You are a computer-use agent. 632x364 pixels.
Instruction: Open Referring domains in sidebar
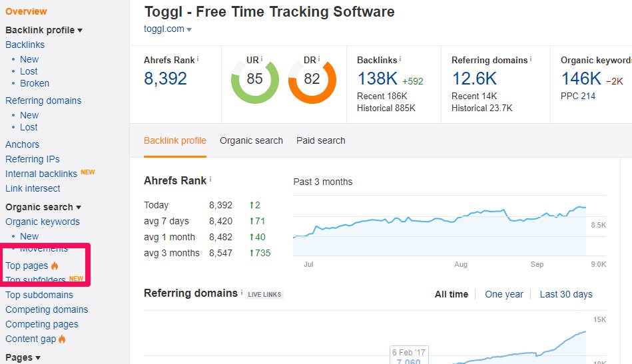(x=43, y=100)
